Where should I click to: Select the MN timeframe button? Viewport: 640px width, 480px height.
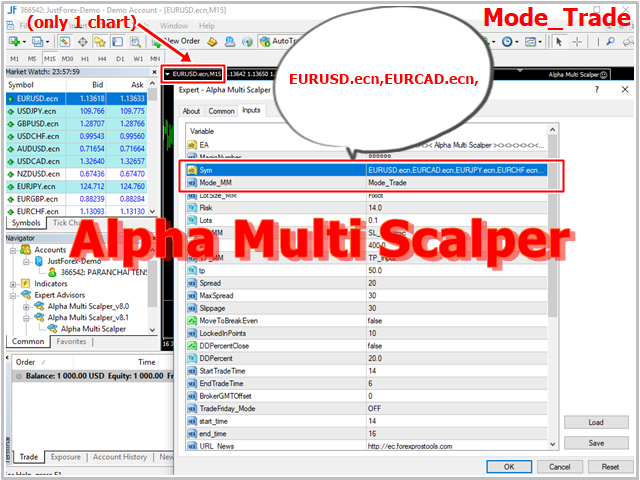pos(155,59)
